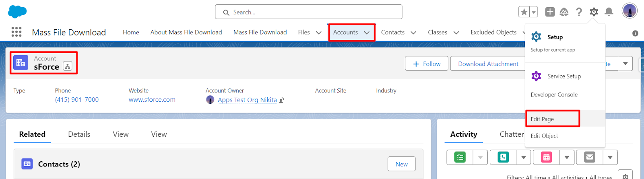Click the change owner icon
644x179 pixels.
(x=282, y=100)
